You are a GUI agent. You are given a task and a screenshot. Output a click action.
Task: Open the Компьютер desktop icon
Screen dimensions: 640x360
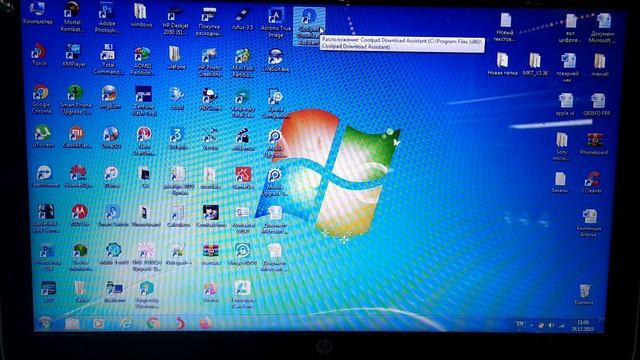[x=38, y=13]
